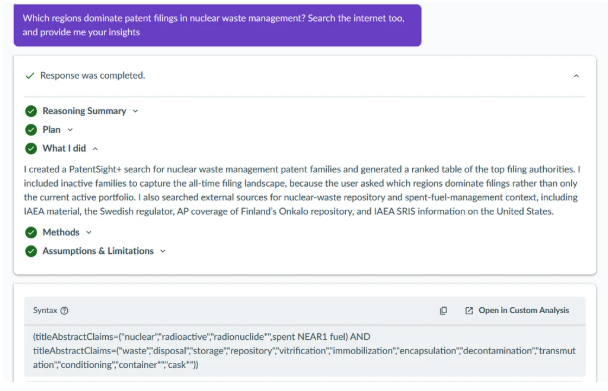Expand the Plan section
This screenshot has height=391, width=608.
click(x=70, y=130)
